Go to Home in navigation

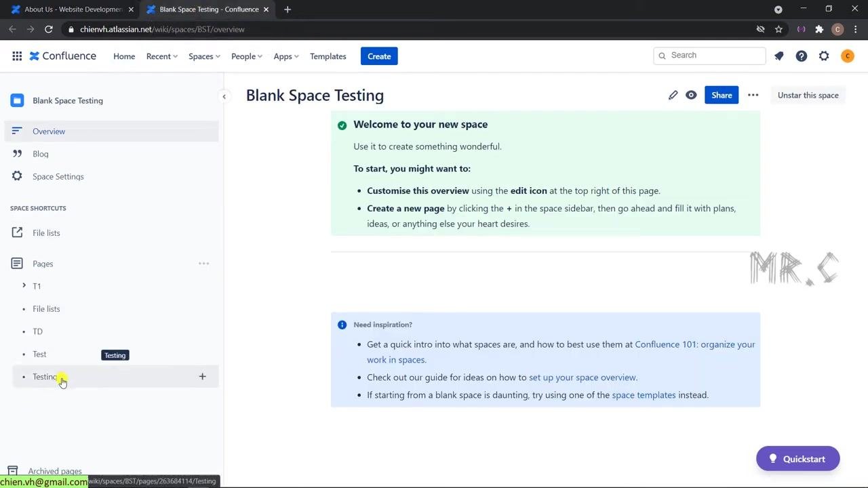(x=124, y=56)
